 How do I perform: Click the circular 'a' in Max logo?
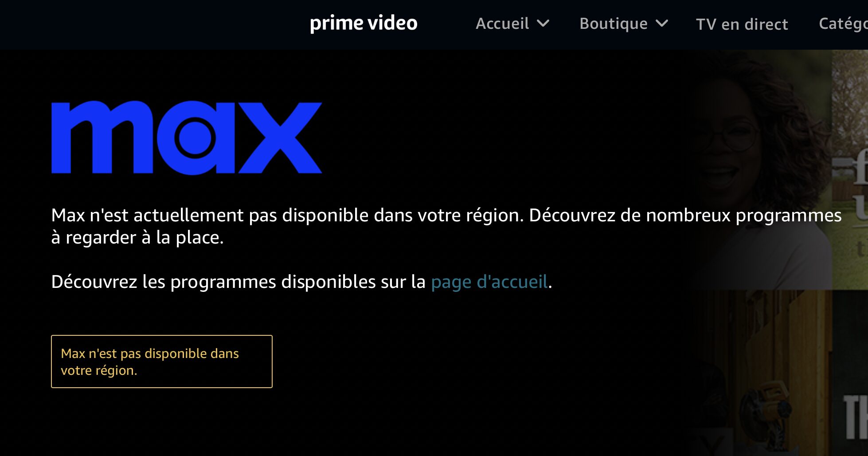pos(195,138)
